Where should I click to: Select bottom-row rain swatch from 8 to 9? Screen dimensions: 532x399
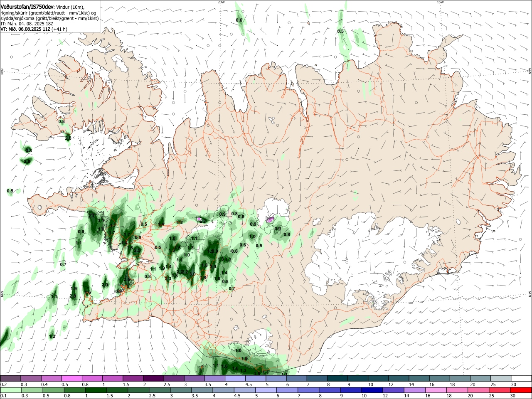(330, 390)
